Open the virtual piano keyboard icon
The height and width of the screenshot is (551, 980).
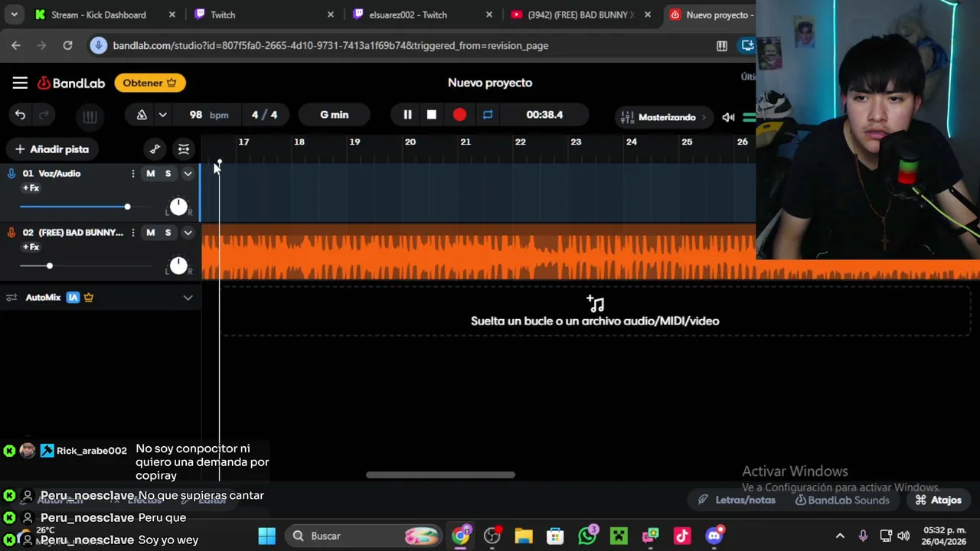coord(90,116)
